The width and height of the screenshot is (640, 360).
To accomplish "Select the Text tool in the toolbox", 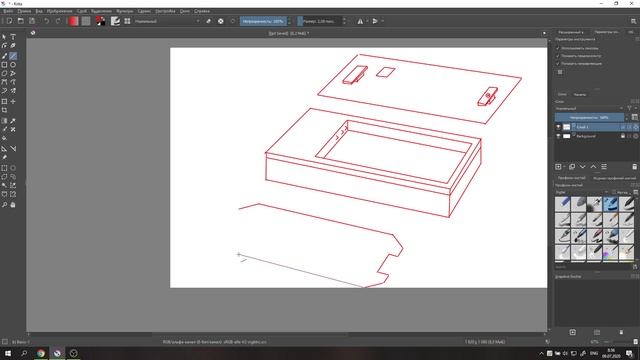I will tap(13, 37).
